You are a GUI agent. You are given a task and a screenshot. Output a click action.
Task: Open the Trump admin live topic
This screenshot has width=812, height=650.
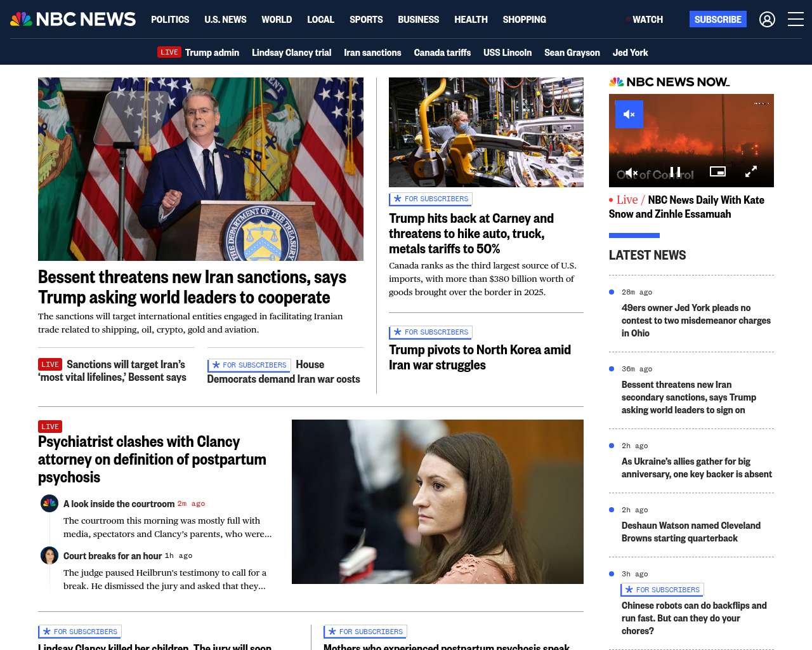coord(212,53)
